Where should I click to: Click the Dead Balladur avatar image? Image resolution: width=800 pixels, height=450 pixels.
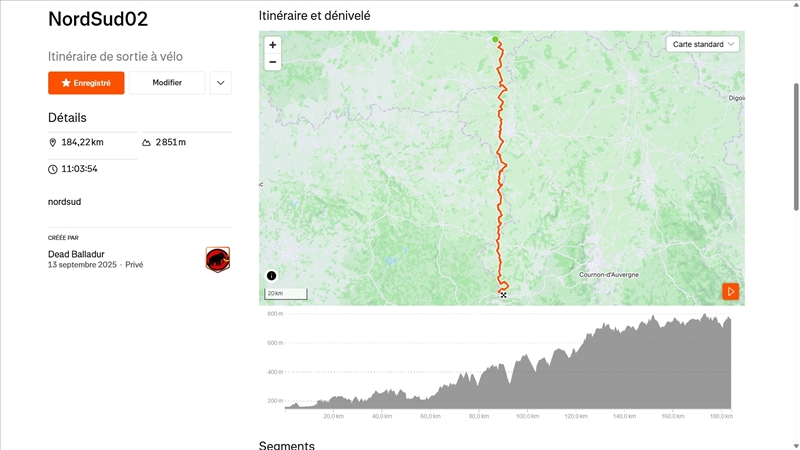218,260
